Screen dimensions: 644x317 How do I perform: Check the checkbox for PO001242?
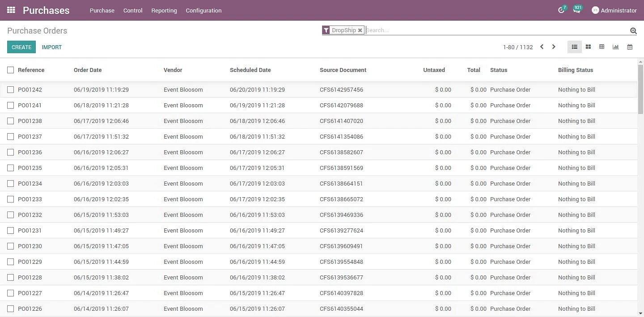coord(11,89)
